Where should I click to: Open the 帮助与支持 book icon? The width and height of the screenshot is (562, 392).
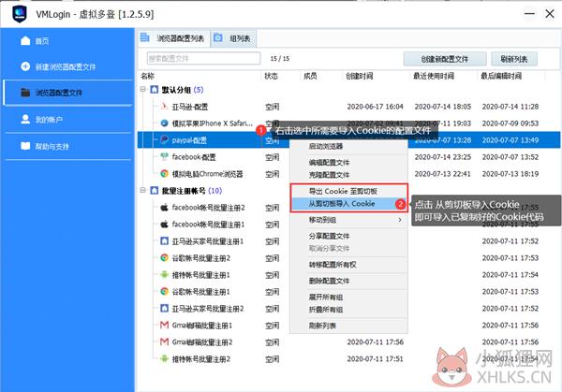tap(25, 146)
